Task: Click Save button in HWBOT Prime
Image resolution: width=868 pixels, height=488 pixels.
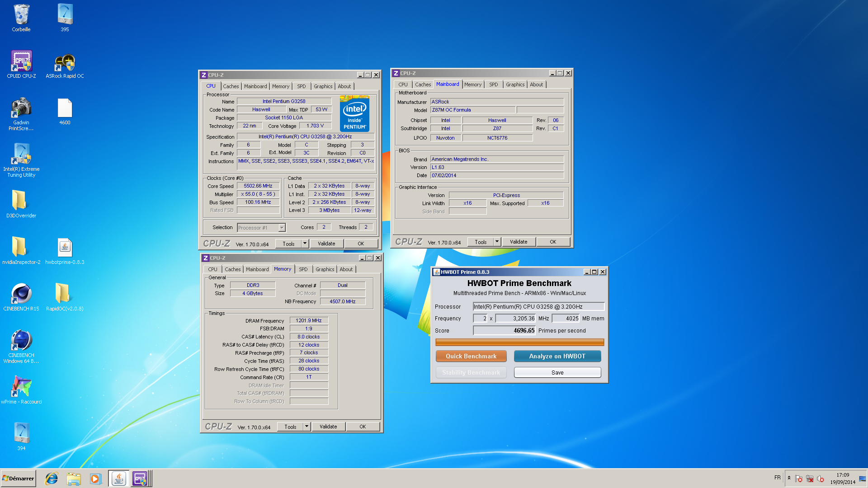Action: coord(557,372)
